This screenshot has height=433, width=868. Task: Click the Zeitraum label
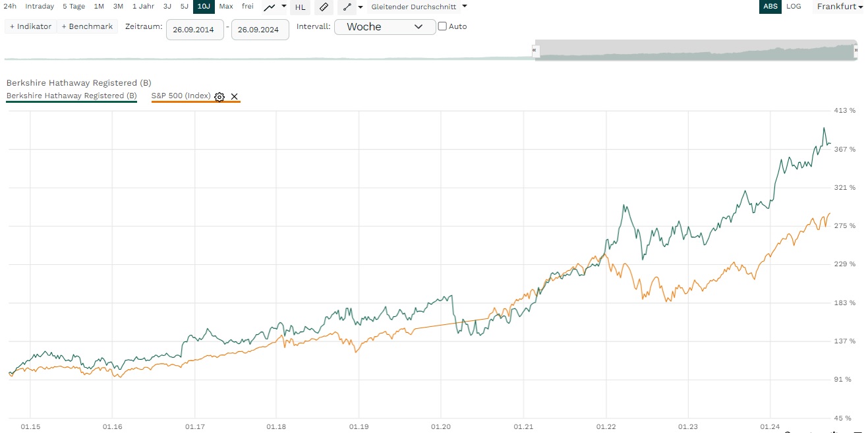(x=144, y=26)
